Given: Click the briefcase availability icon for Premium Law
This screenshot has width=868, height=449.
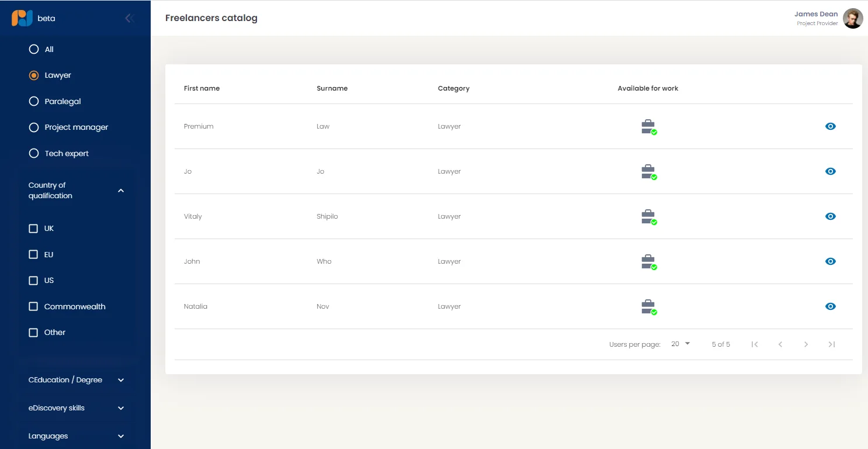Looking at the screenshot, I should [649, 127].
